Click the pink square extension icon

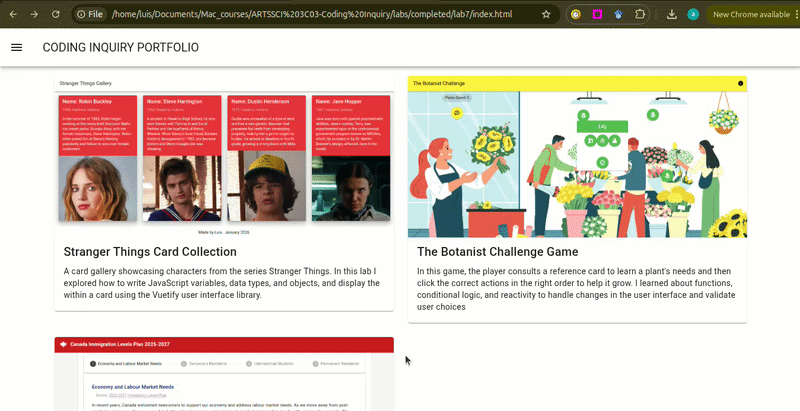click(x=597, y=14)
